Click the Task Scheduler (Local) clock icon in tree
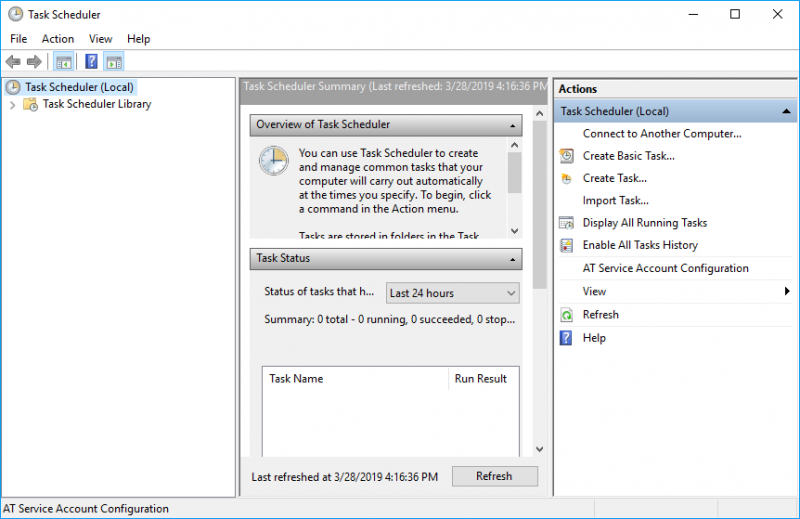The height and width of the screenshot is (519, 800). (13, 87)
